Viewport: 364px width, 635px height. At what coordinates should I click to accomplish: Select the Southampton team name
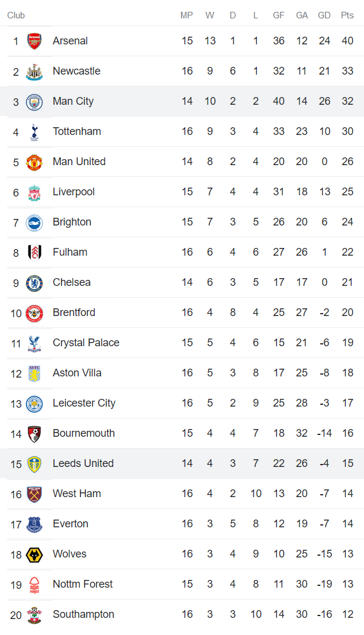[x=83, y=614]
